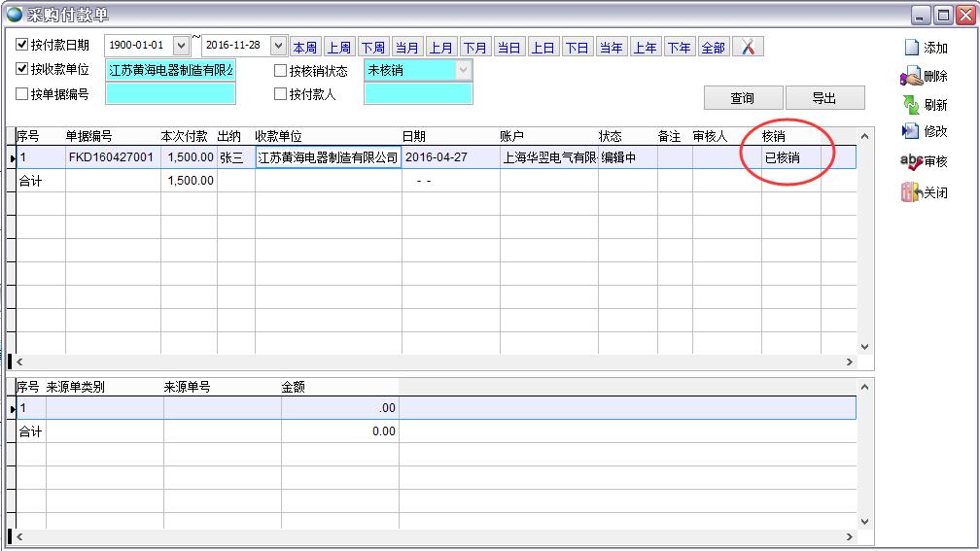Click the globe icon in title bar
This screenshot has width=980, height=551.
pos(14,14)
